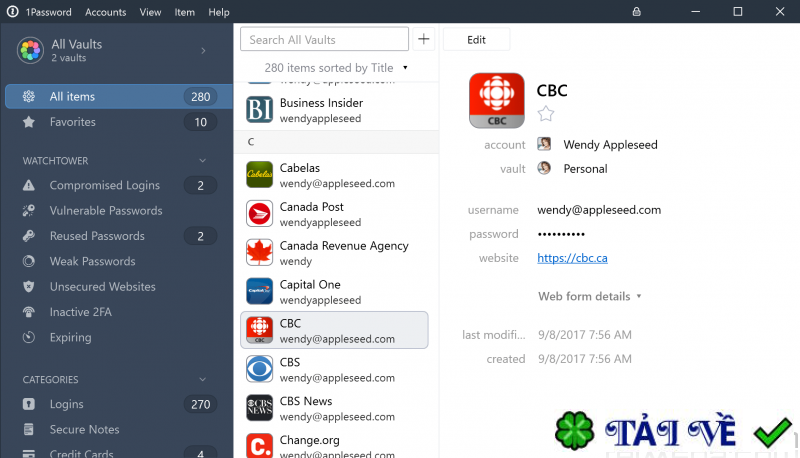Viewport: 800px width, 458px height.
Task: Click the Edit button
Action: [477, 40]
